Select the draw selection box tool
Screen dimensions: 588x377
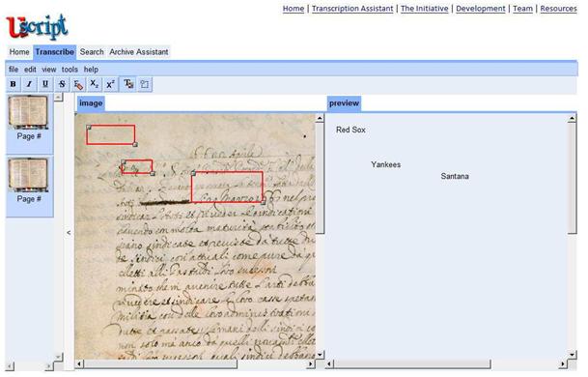pos(145,84)
